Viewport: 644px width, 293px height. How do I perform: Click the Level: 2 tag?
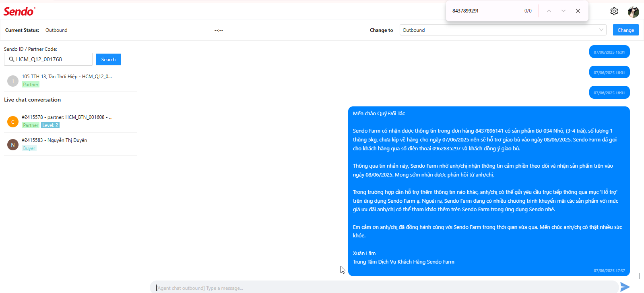coord(50,125)
